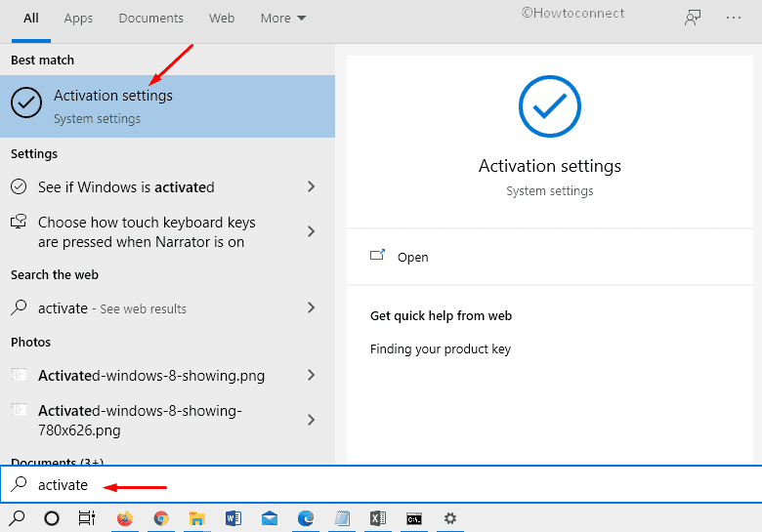This screenshot has width=762, height=532.
Task: Open the More filter dropdown
Action: click(x=283, y=18)
